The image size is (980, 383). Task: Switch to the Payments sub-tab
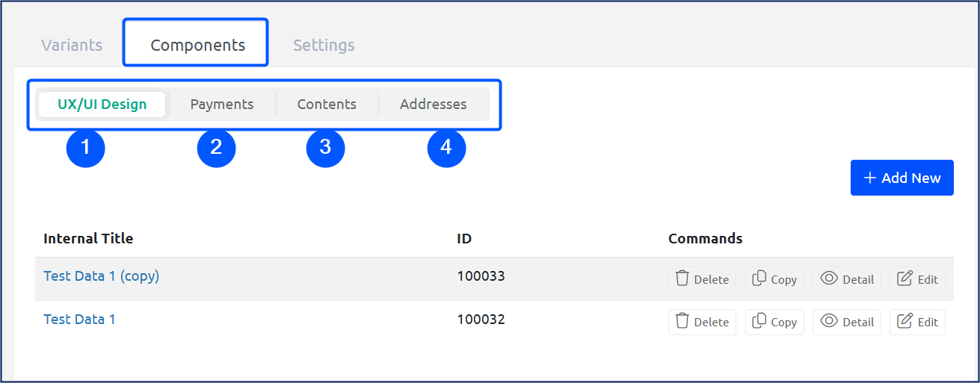(x=222, y=104)
